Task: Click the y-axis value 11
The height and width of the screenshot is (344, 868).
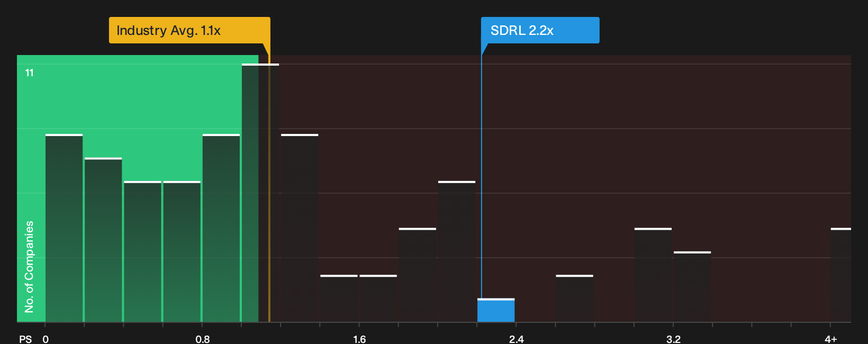Action: pyautogui.click(x=30, y=73)
